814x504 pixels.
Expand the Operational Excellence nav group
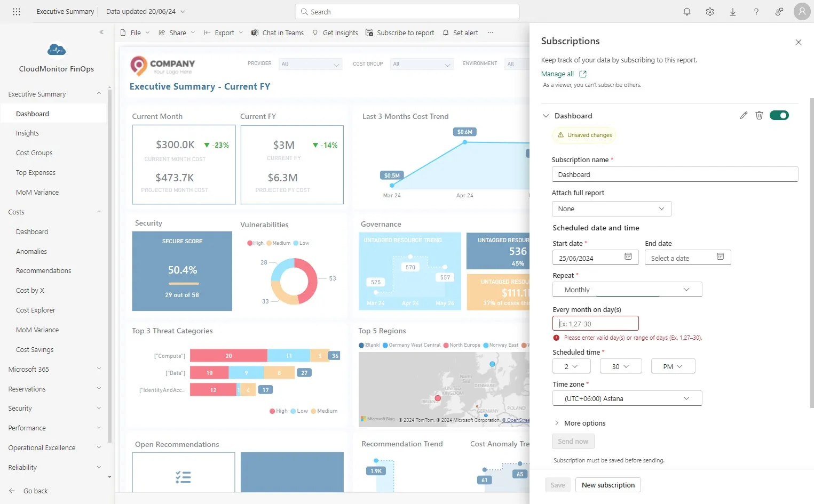pos(99,447)
